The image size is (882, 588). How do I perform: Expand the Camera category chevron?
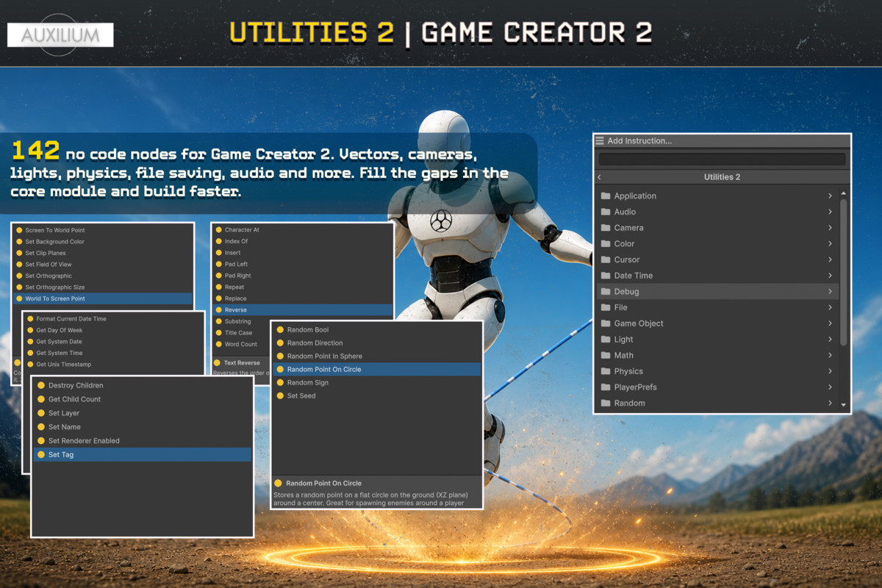click(830, 228)
